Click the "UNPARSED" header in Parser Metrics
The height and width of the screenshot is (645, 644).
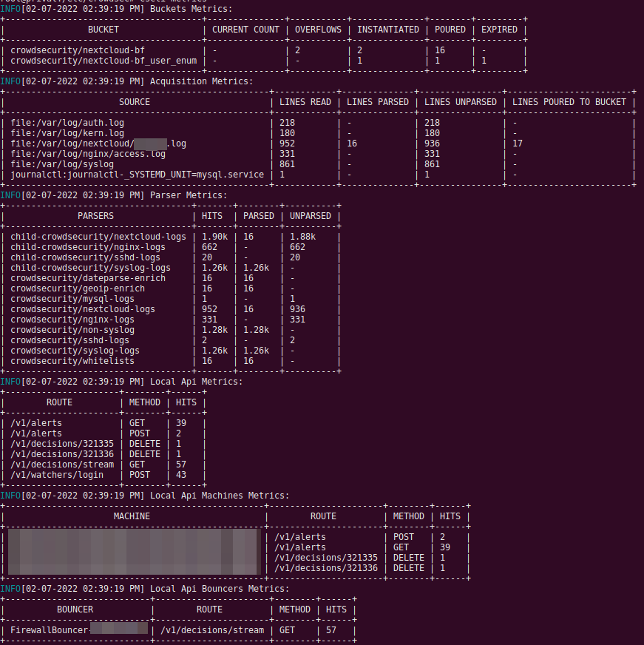tap(310, 216)
